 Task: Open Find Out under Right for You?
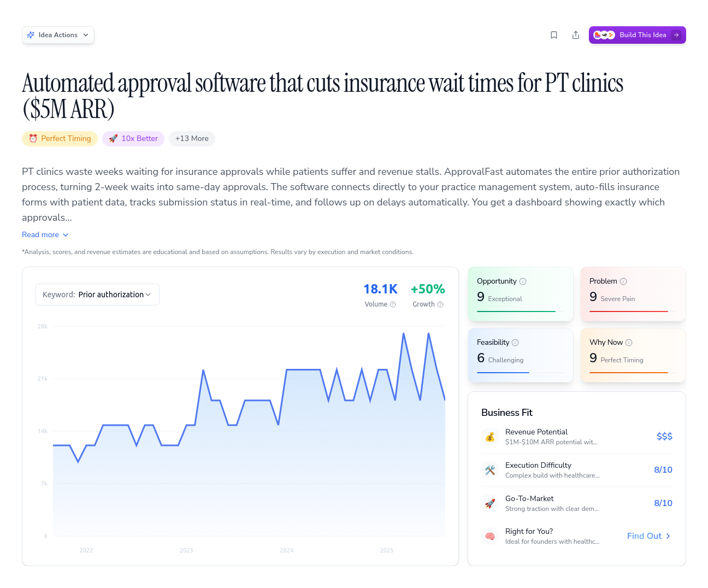(x=648, y=536)
